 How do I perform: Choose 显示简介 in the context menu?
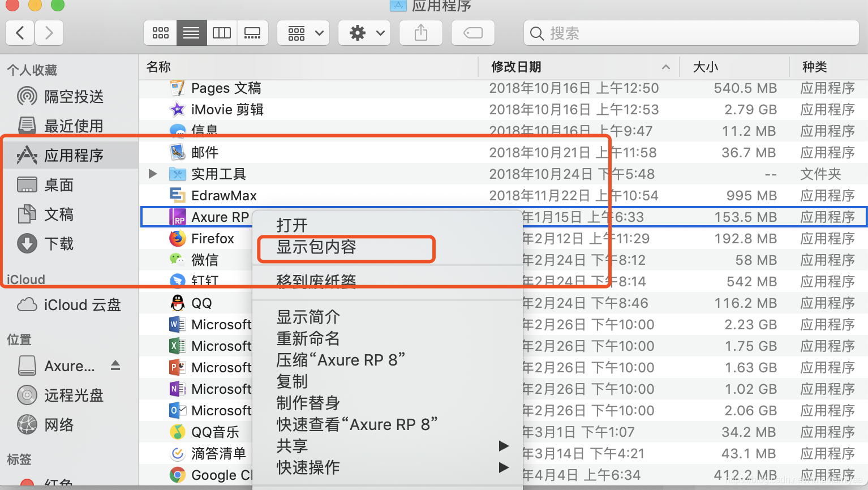click(388, 317)
